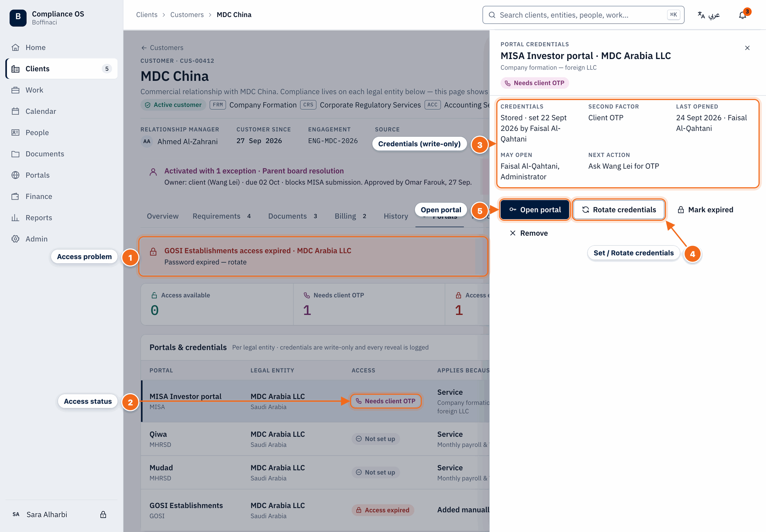Click Mark expired button
The height and width of the screenshot is (532, 766).
[705, 210]
